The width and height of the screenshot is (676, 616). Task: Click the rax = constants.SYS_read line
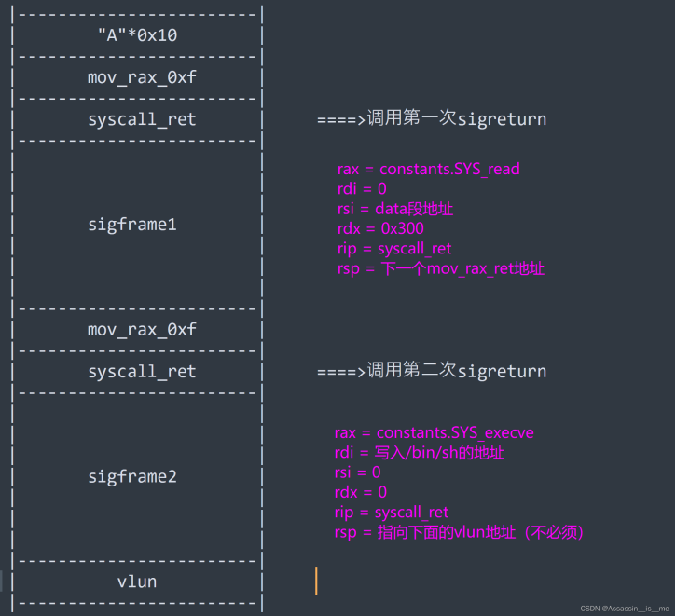click(x=428, y=169)
